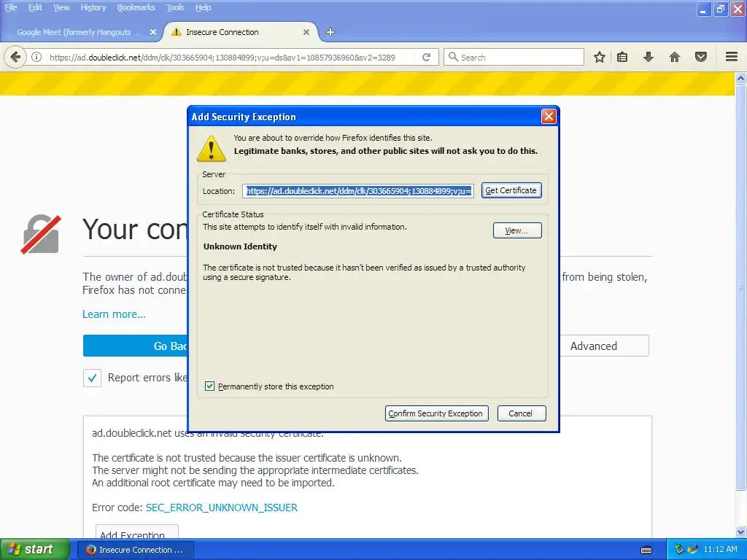The height and width of the screenshot is (560, 747).
Task: Open the Tools menu
Action: pyautogui.click(x=175, y=7)
